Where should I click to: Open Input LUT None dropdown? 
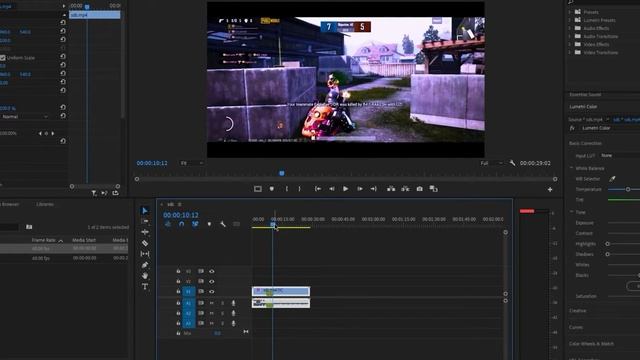tap(620, 156)
